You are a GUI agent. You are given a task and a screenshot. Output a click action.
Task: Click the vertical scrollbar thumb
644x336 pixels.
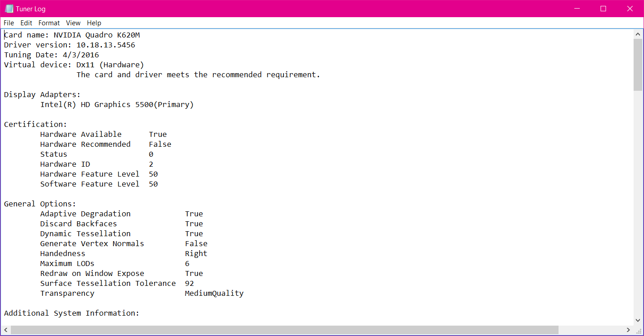click(638, 65)
